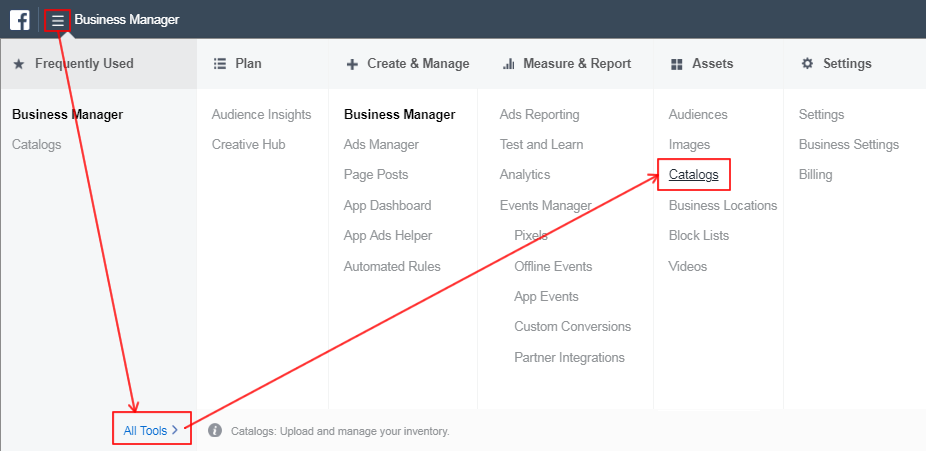Open Audiences under Assets
Screen dimensions: 926x451
(x=698, y=115)
